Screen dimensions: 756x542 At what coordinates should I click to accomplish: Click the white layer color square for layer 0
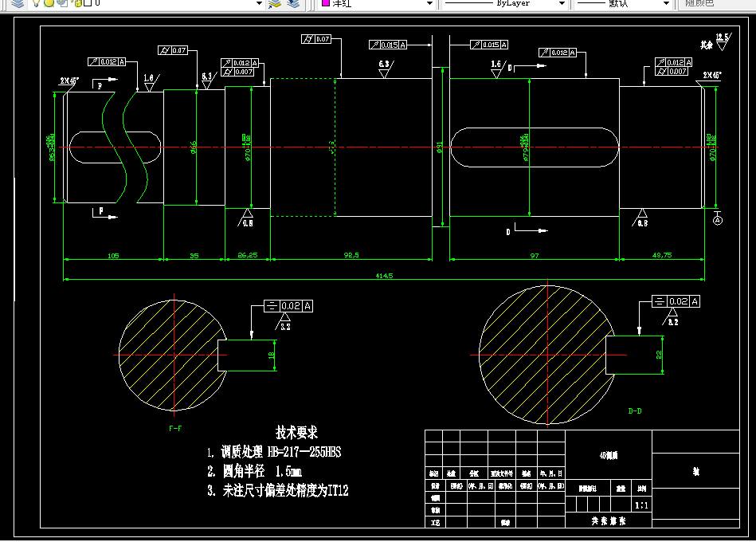coord(88,3)
